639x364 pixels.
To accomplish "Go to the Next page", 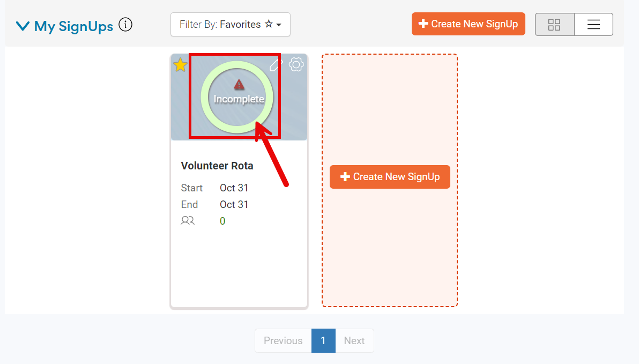I will pos(354,341).
